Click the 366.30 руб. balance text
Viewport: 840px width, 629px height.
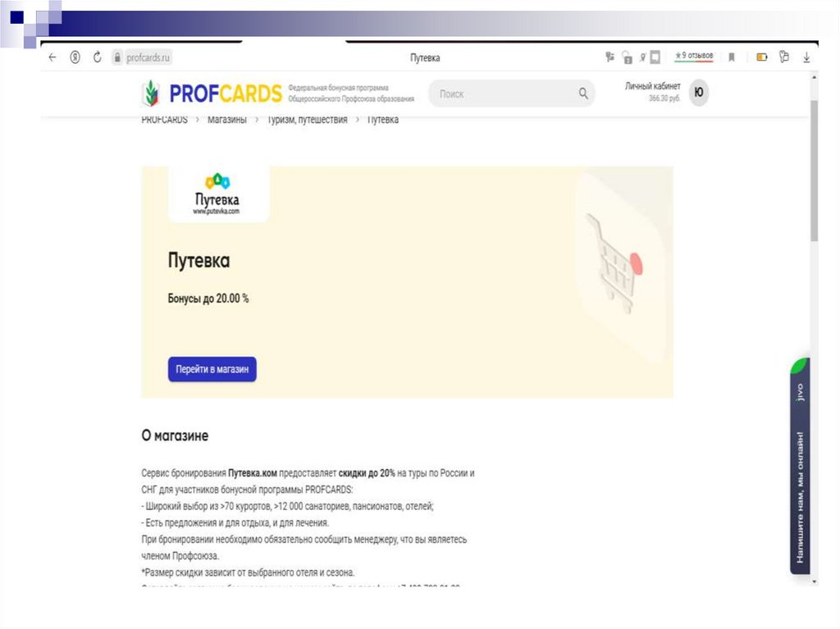coord(664,98)
